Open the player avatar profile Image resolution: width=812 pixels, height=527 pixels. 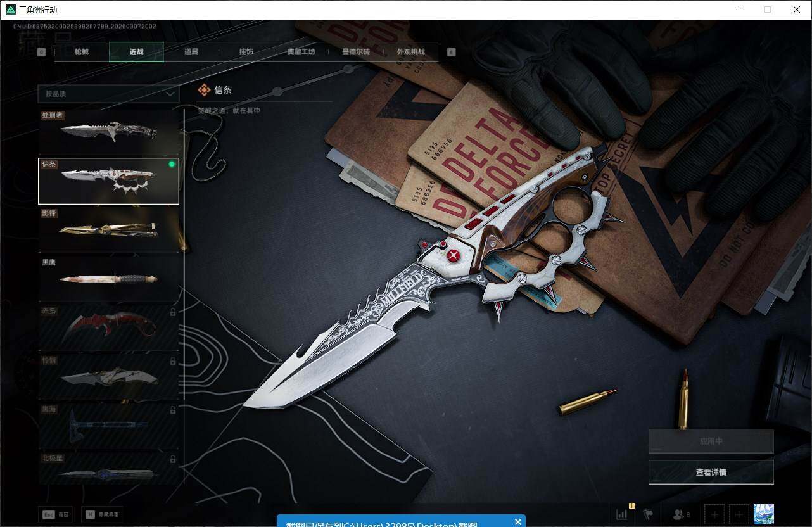point(764,514)
